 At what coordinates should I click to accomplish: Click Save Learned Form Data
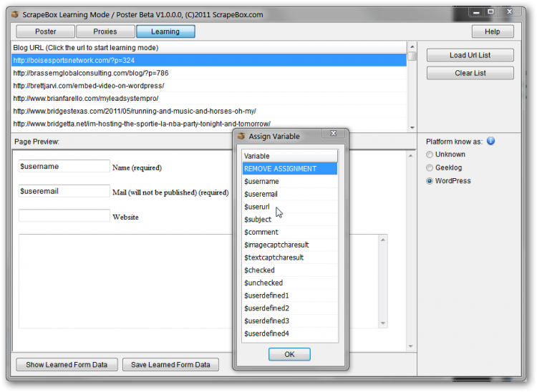click(170, 365)
